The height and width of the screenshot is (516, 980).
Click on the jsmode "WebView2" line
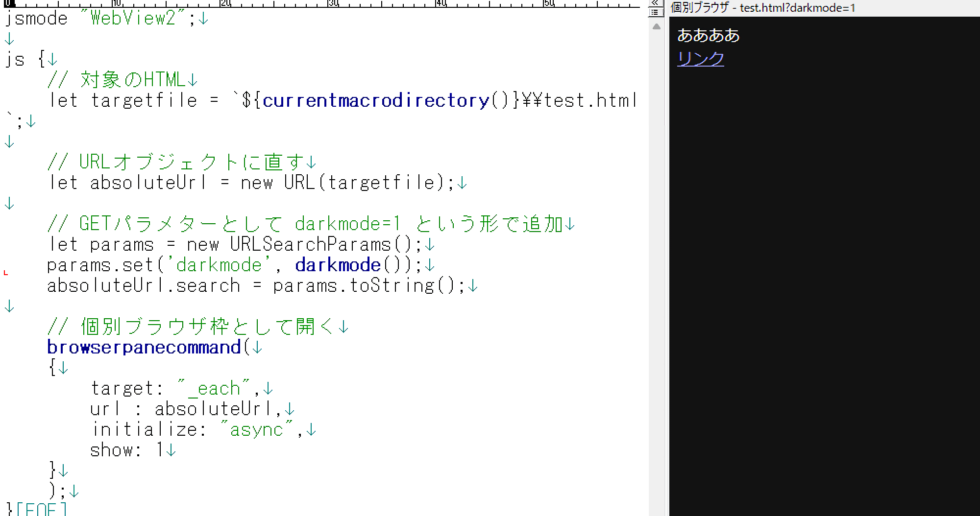point(98,19)
